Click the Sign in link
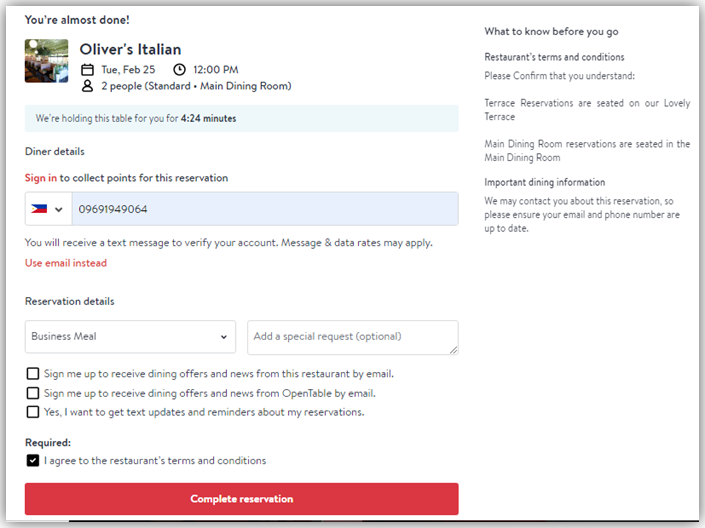Viewport: 705px width, 528px height. tap(41, 178)
